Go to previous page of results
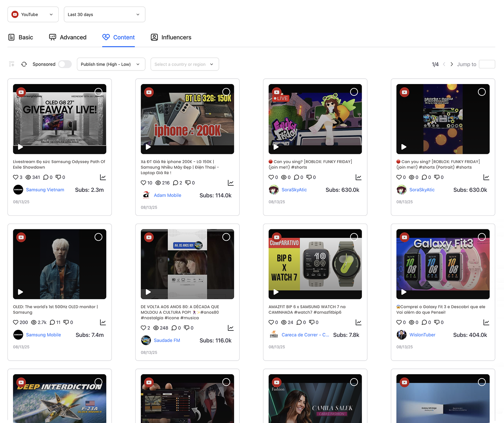Screen dimensions: 504x423 pos(444,64)
